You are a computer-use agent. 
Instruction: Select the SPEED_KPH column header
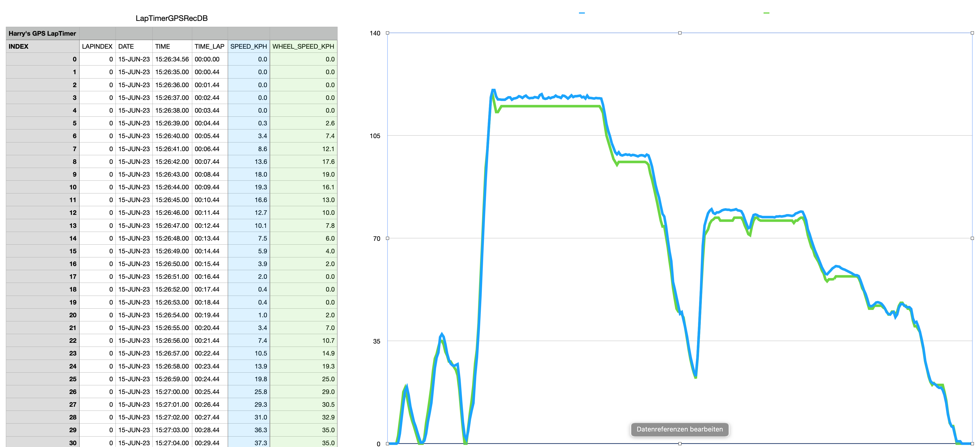point(249,46)
